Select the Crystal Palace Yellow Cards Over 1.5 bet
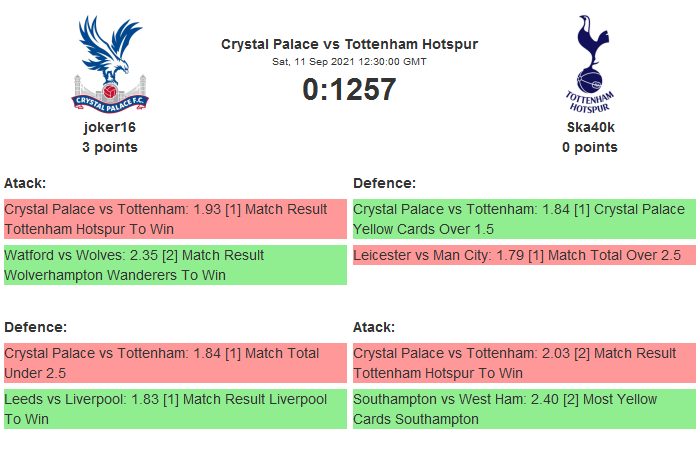 524,219
